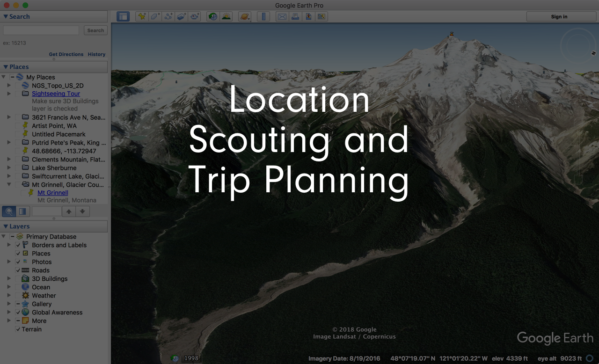599x364 pixels.
Task: Click the places transparency toggle button
Action: (22, 211)
